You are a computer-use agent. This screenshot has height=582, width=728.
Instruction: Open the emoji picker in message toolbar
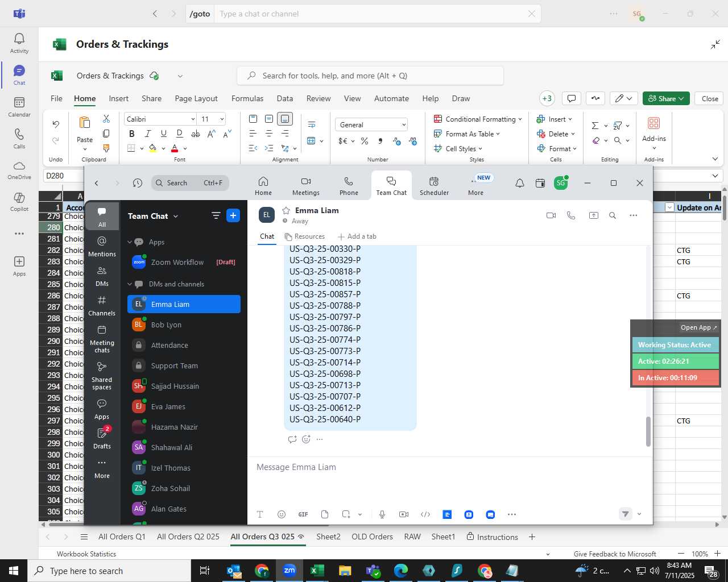(282, 514)
